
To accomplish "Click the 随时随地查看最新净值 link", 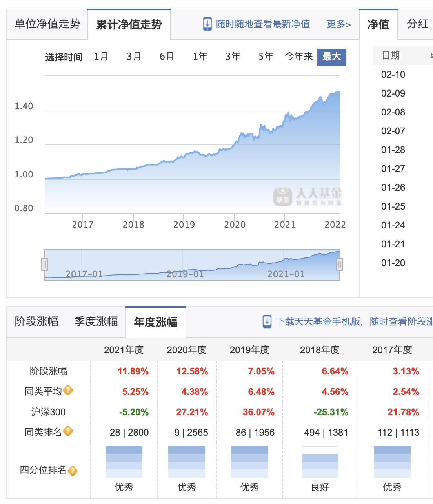I will [x=263, y=24].
